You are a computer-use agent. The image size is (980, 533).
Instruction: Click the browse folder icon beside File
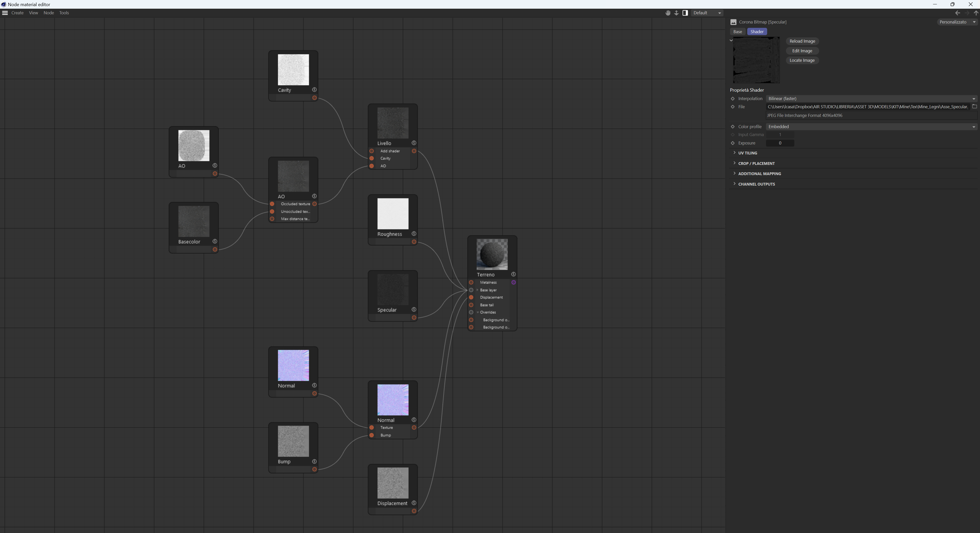[x=974, y=107]
